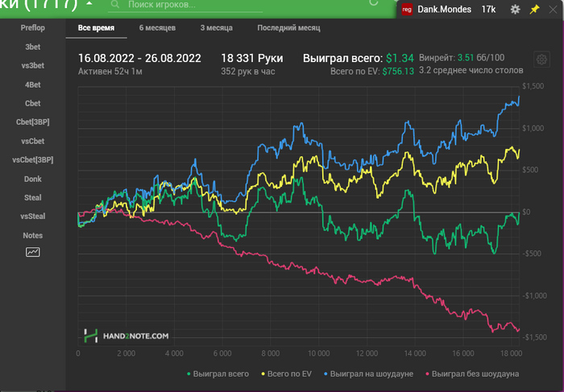Switch to the 6 месяцев tab

click(x=157, y=28)
